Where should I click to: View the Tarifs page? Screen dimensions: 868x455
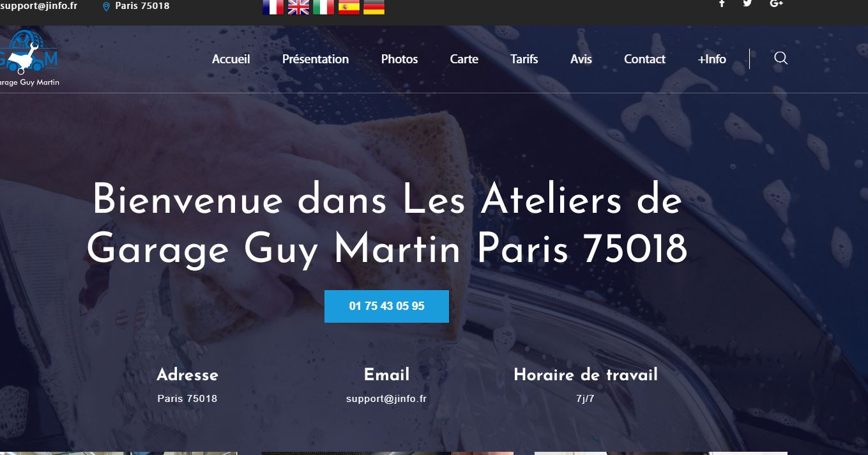coord(524,59)
